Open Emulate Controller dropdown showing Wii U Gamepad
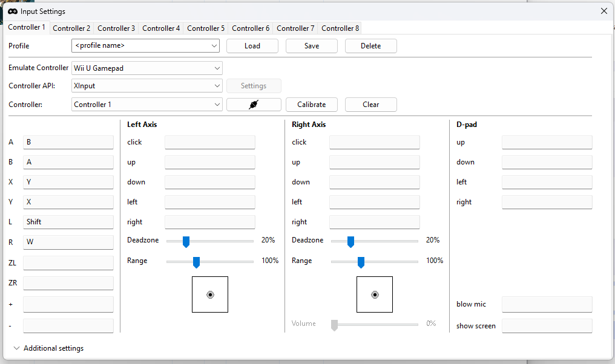 pos(147,68)
